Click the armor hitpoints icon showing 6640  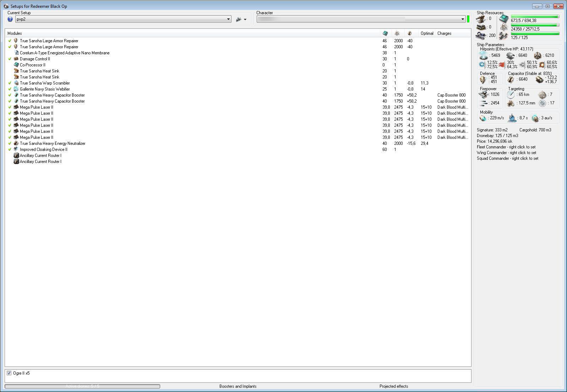click(x=511, y=55)
